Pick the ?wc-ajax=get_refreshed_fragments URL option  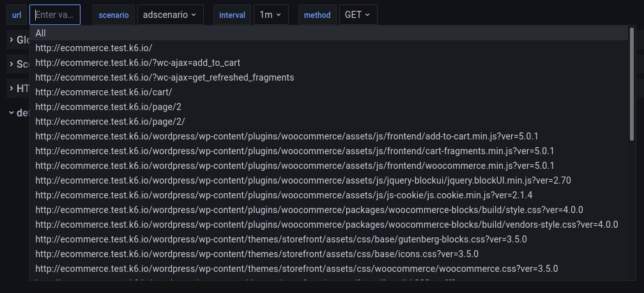coord(164,77)
